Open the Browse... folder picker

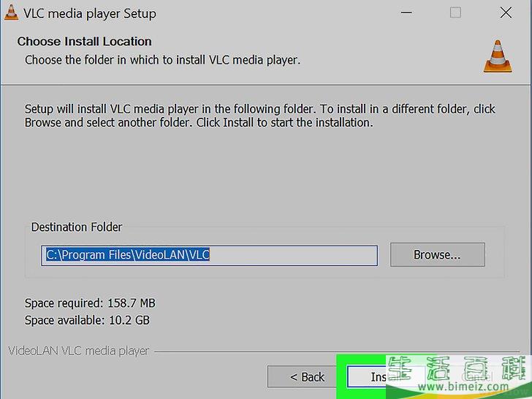(437, 254)
